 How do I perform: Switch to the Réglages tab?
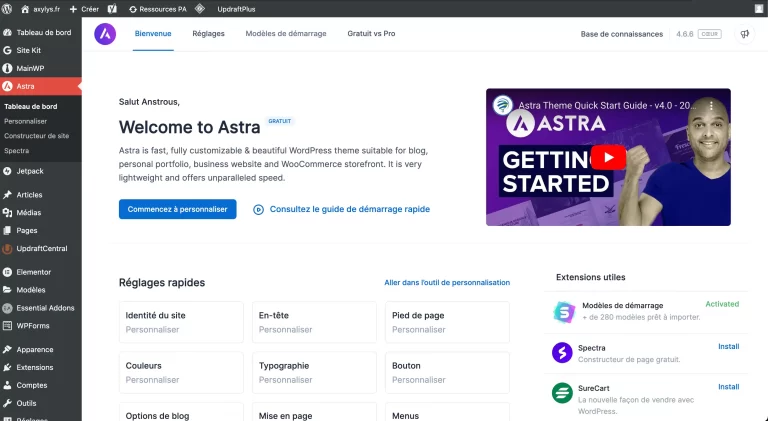click(208, 34)
